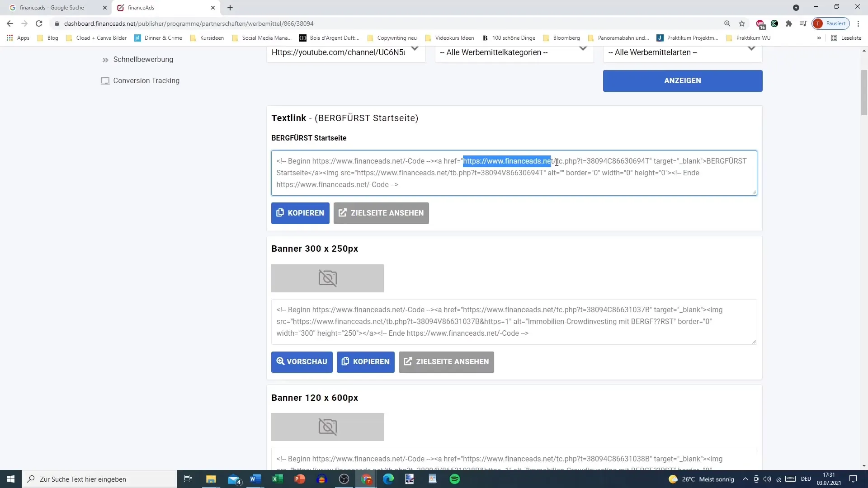
Task: Open the notification center icon
Action: (x=853, y=479)
